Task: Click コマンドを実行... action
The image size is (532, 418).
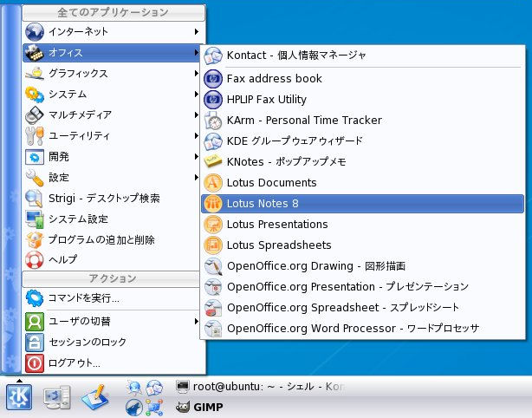Action: pos(112,298)
